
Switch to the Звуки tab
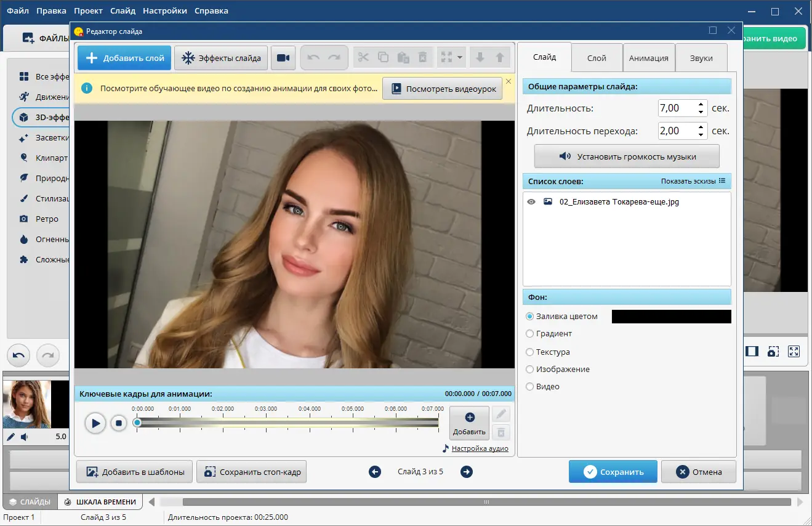click(701, 58)
